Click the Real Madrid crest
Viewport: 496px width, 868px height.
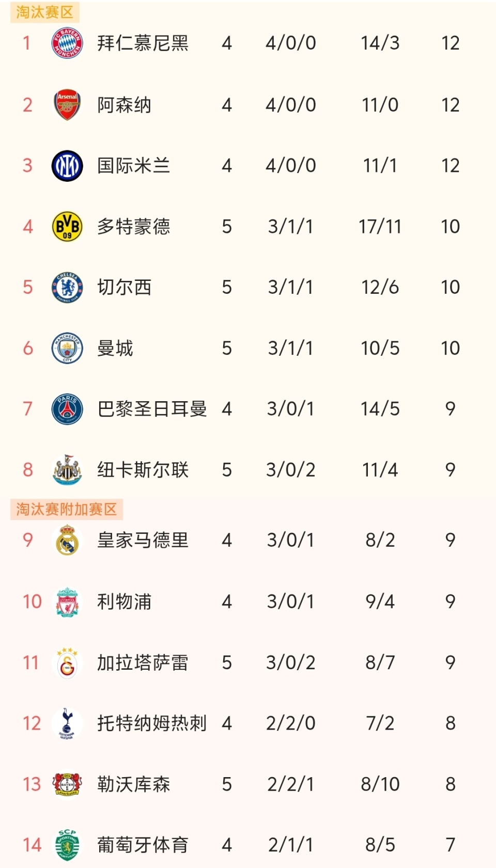[67, 540]
